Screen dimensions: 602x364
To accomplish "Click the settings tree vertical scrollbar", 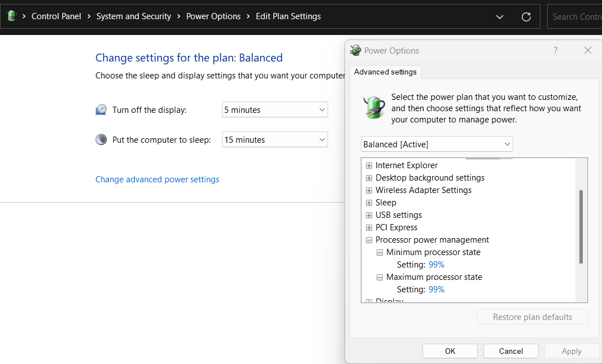I will pos(581,227).
